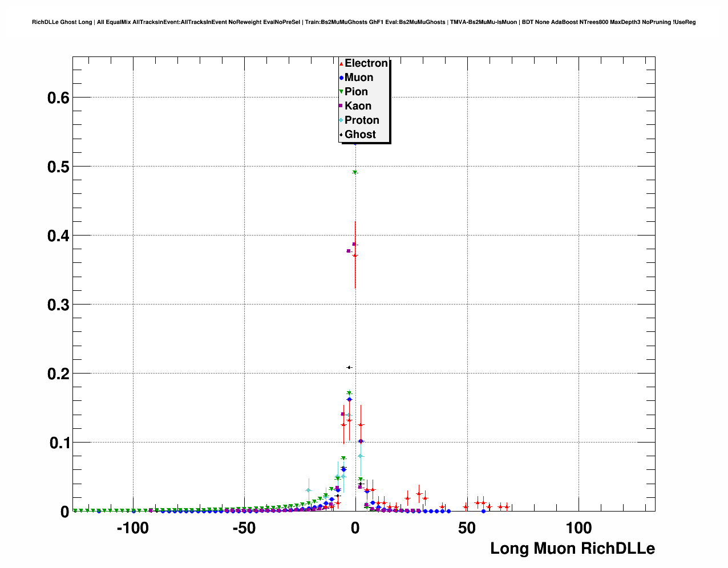Click the plot title text at top

click(x=363, y=22)
